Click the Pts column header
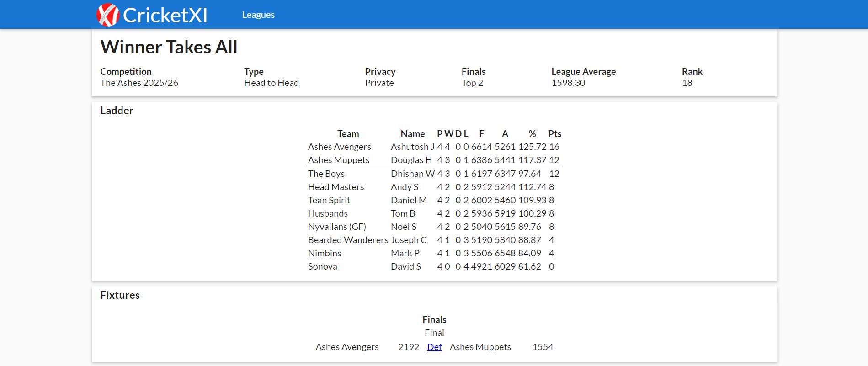 click(x=554, y=134)
